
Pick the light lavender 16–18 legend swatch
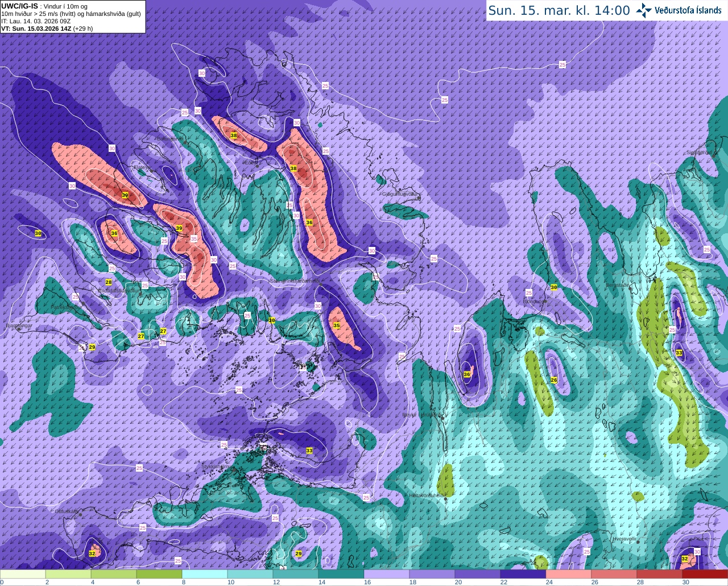[x=387, y=574]
